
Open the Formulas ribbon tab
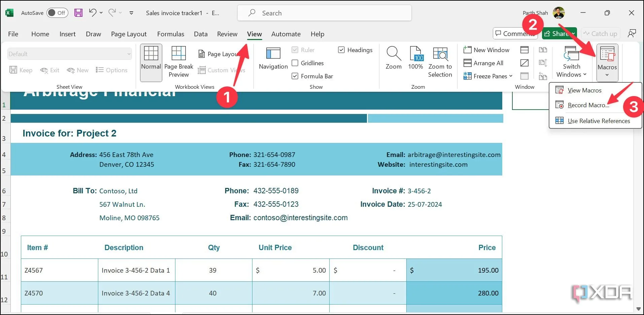tap(170, 34)
